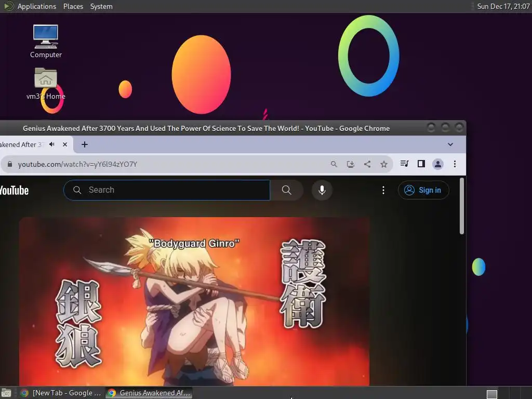Switch to New Tab - Google taskbar window
532x399 pixels.
(x=61, y=393)
